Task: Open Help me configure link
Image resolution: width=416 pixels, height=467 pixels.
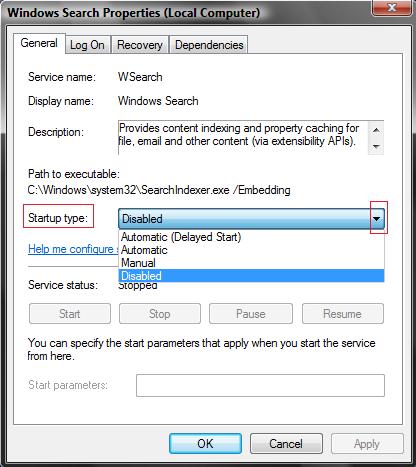Action: (73, 249)
